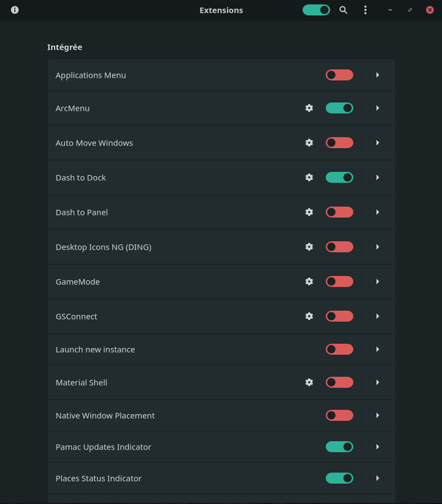Select the 'Dash to Dock' label
The image size is (442, 504).
(x=81, y=178)
